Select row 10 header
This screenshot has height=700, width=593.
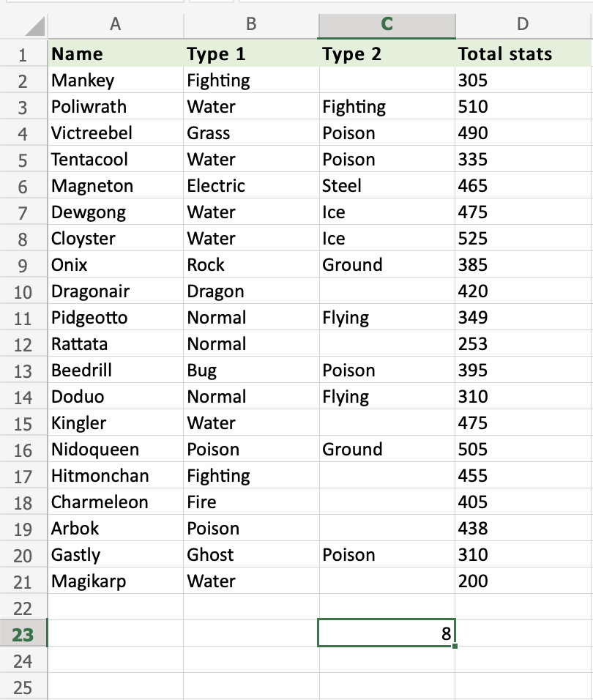(x=23, y=291)
